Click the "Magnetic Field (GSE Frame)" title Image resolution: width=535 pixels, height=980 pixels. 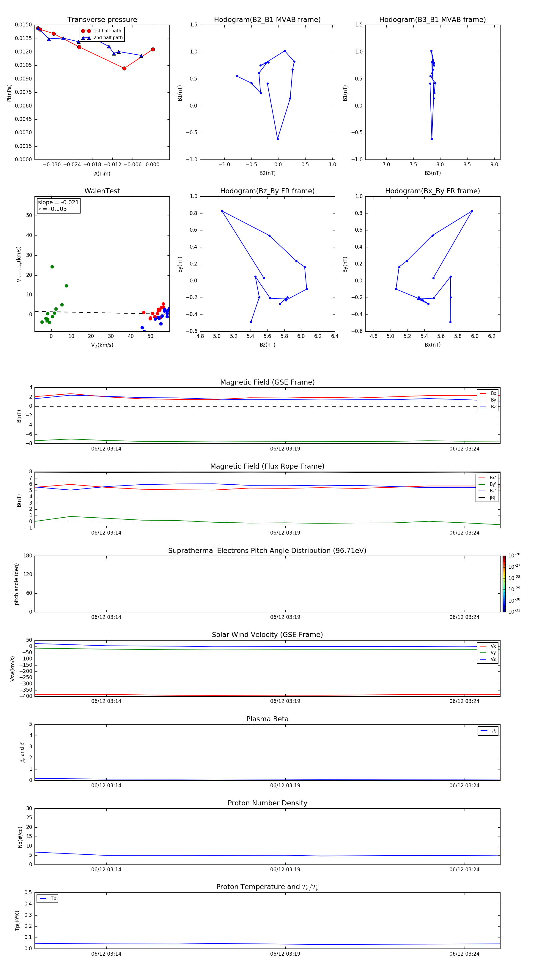point(267,382)
